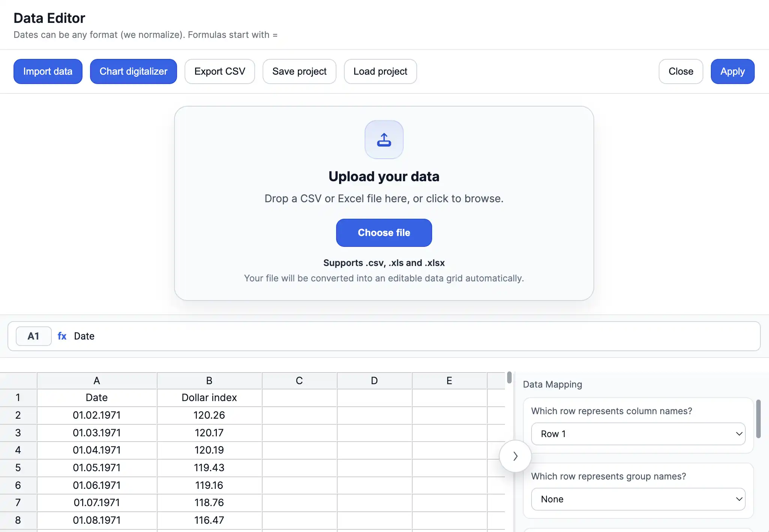Screen dimensions: 769x532
Task: Close the Data Editor
Action: (x=680, y=71)
